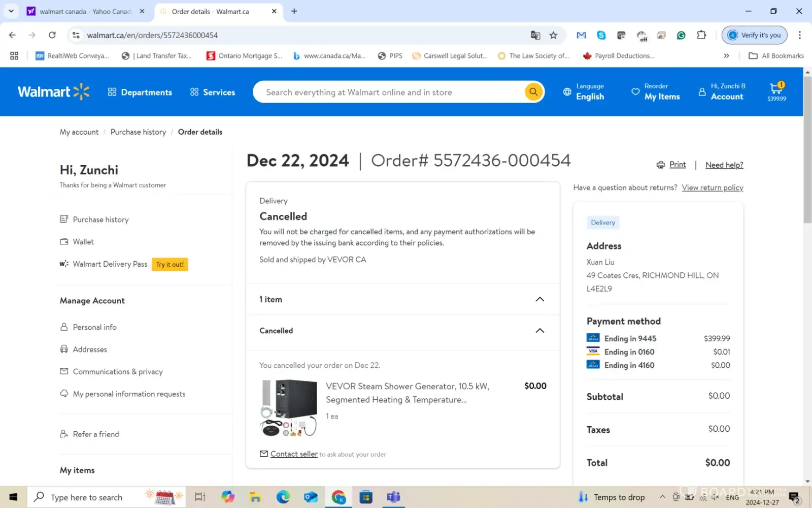Viewport: 812px width, 508px height.
Task: Open Purchase history in the sidebar
Action: 100,219
